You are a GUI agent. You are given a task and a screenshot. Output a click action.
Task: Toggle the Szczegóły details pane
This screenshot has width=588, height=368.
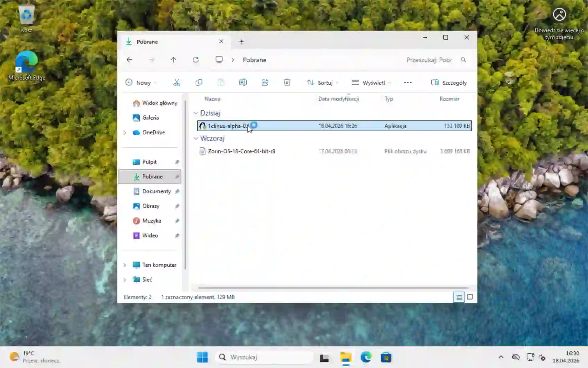[x=449, y=82]
